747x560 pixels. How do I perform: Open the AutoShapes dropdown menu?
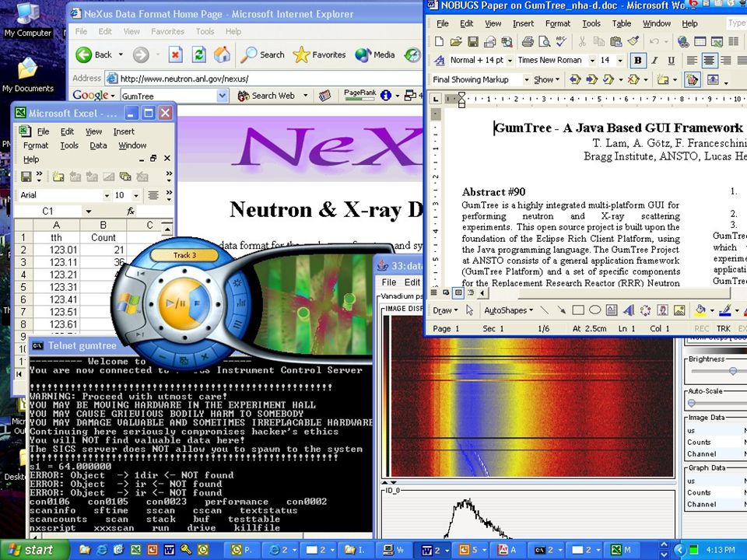pos(508,310)
